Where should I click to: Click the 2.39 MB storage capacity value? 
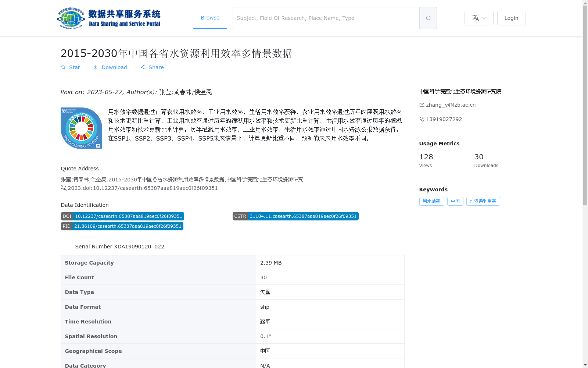click(271, 263)
